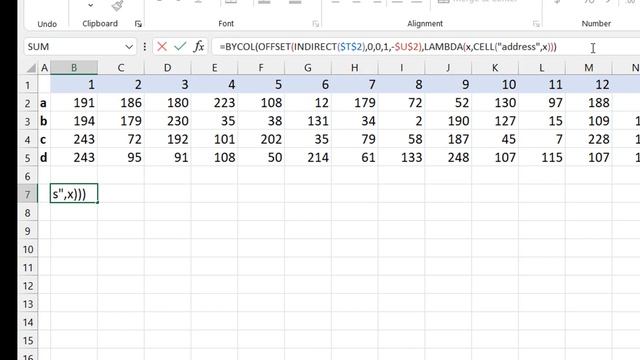The image size is (640, 360).
Task: Select column F header
Action: (x=261, y=68)
